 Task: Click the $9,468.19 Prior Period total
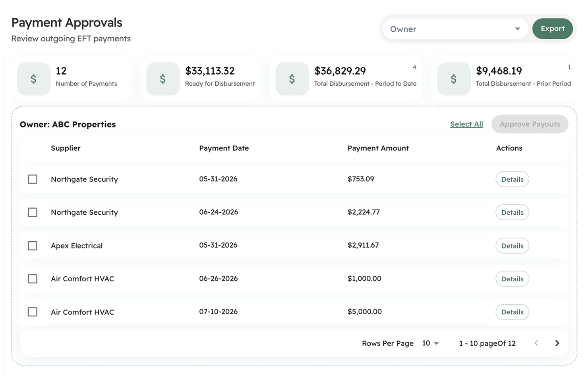[x=499, y=71]
